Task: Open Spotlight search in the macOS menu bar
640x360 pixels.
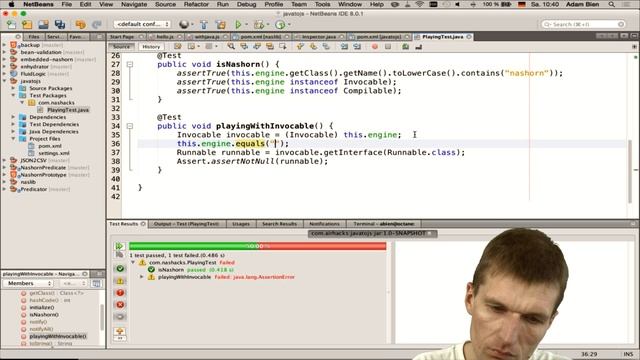Action: point(611,4)
